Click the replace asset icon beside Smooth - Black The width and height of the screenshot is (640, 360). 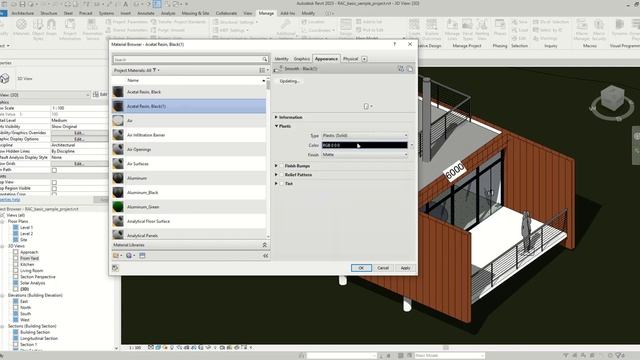(x=401, y=69)
